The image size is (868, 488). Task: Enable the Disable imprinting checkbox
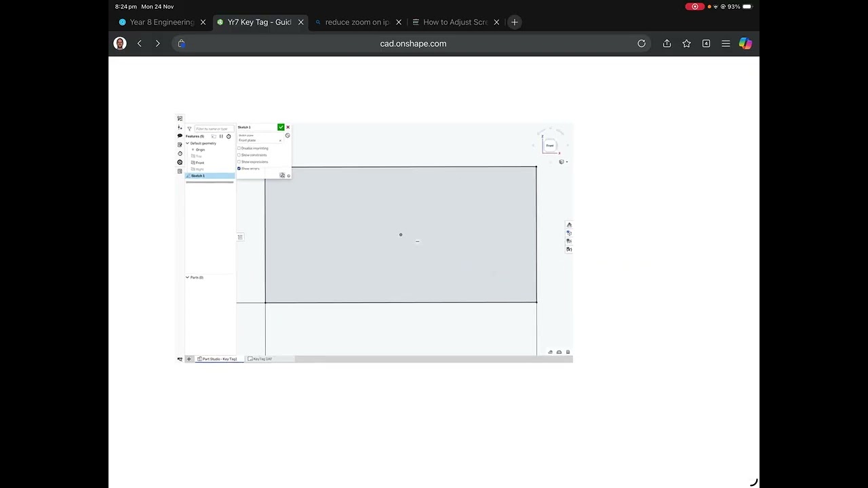click(x=239, y=148)
